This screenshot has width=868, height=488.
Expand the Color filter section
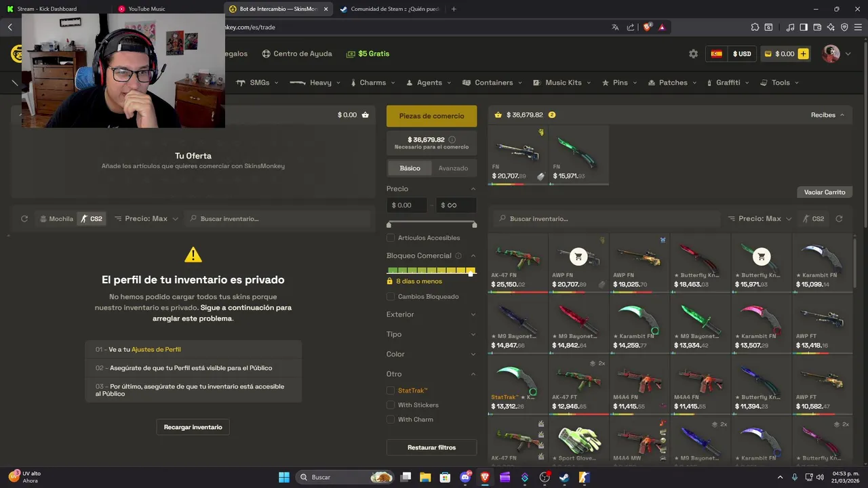(431, 354)
